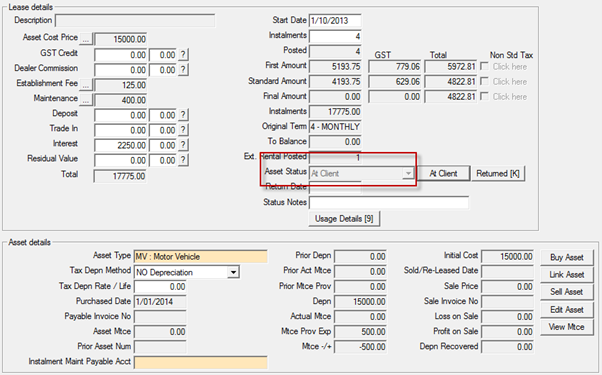Screen dimensions: 602x375
Task: Click the question mark button for Trade In
Action: coord(183,130)
